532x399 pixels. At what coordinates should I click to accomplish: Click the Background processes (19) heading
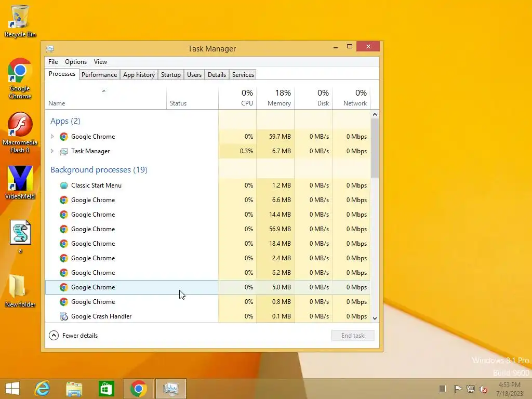coord(99,170)
